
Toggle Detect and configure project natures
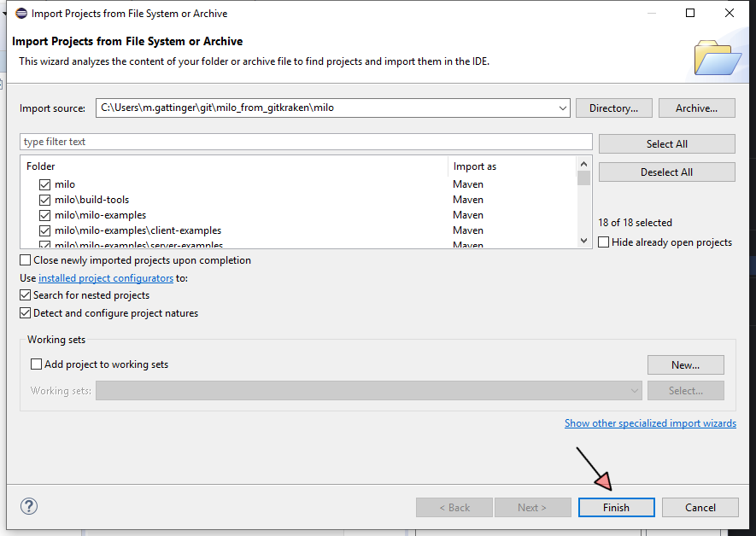click(26, 313)
